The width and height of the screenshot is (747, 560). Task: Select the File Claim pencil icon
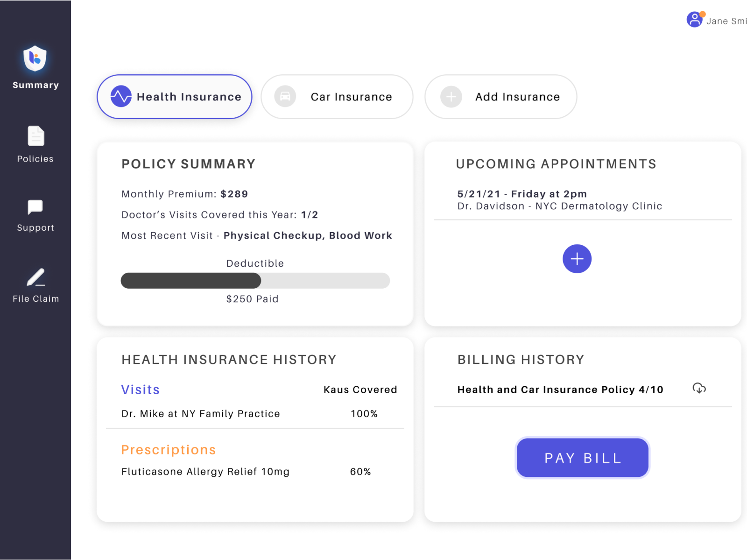35,276
